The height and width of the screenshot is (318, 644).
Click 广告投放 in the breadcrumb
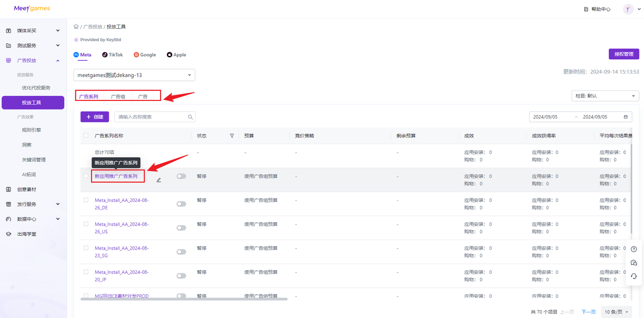click(93, 27)
